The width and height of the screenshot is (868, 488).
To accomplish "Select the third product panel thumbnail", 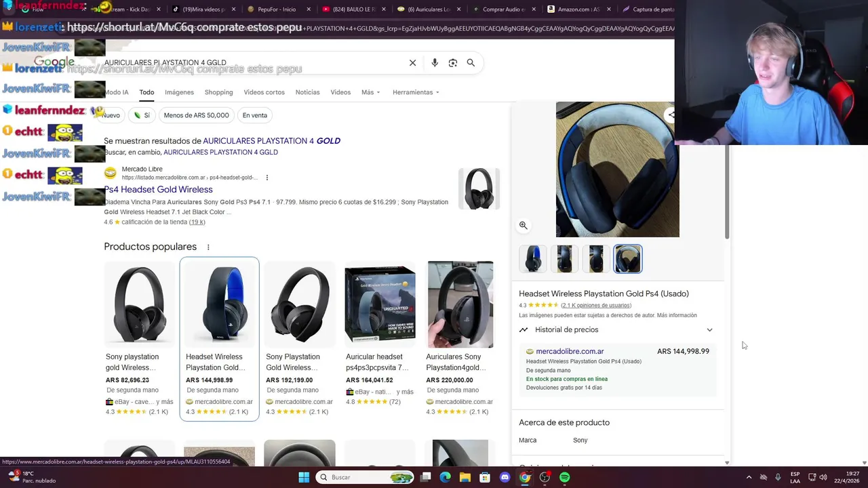I will tap(596, 259).
